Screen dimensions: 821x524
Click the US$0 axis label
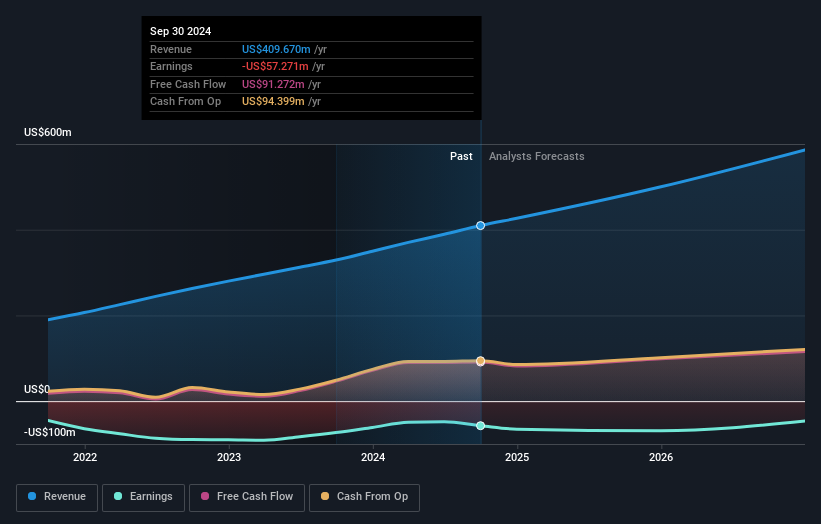point(37,389)
